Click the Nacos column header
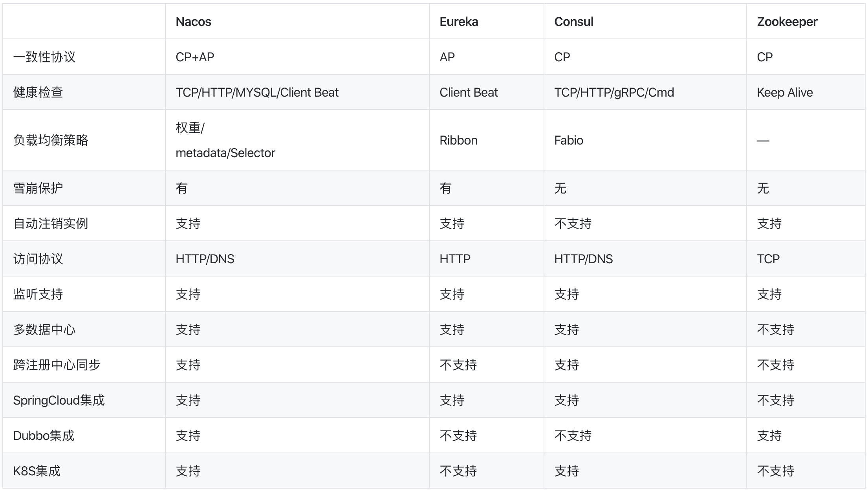Screen dimensions: 868x491 pyautogui.click(x=193, y=22)
